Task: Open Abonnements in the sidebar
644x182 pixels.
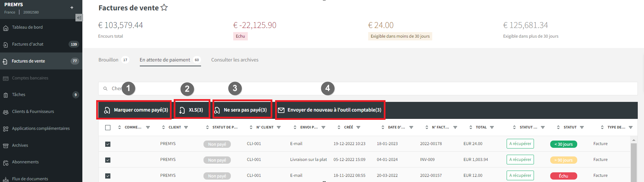Action: 25,162
